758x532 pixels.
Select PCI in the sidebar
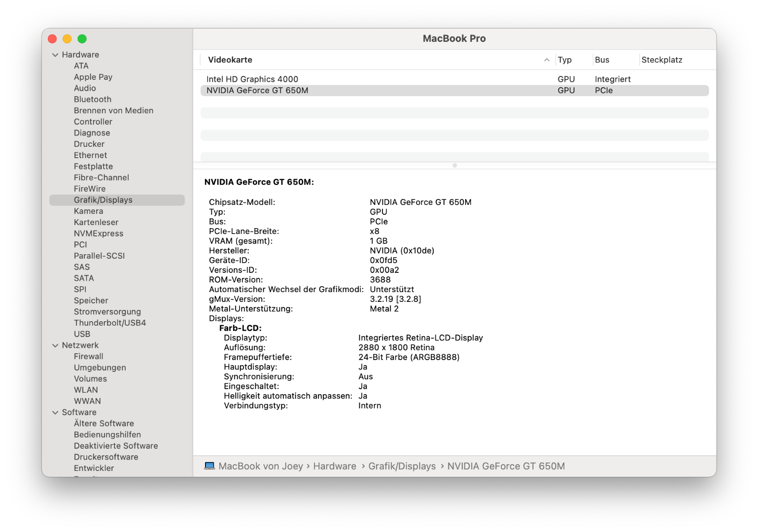click(x=80, y=245)
